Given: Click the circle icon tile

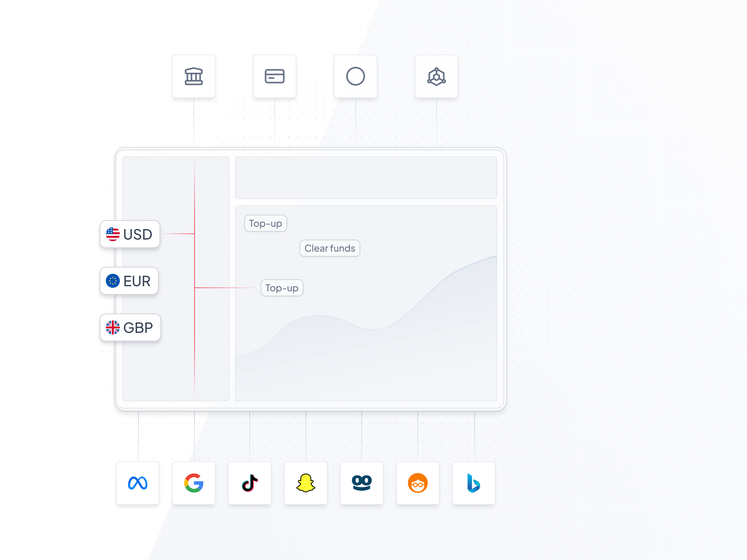Looking at the screenshot, I should pyautogui.click(x=356, y=76).
